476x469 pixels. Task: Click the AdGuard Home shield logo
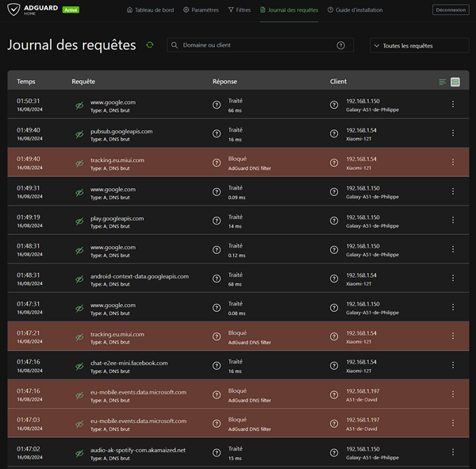(13, 10)
